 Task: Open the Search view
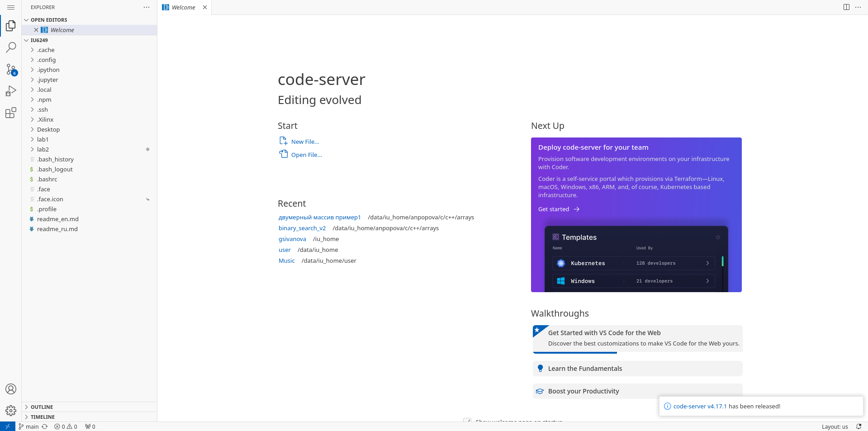[x=11, y=47]
